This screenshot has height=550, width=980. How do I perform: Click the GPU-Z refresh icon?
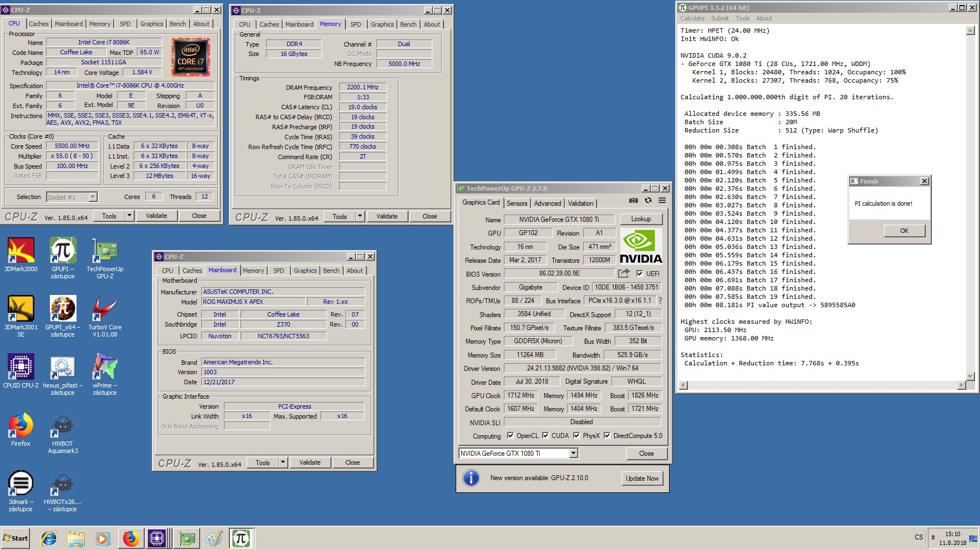[648, 201]
